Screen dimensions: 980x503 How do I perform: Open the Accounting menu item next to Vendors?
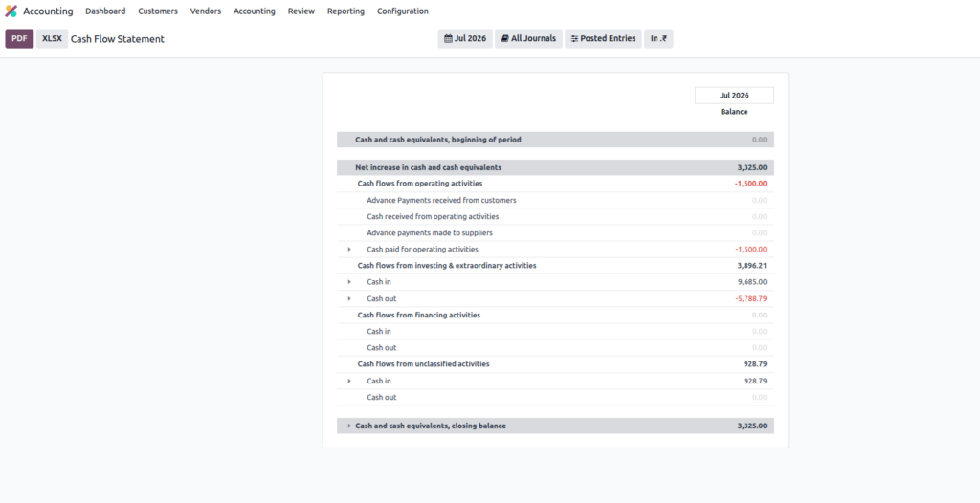pos(255,11)
